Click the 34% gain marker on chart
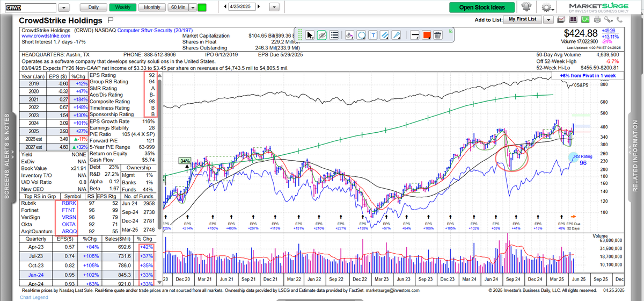This screenshot has width=644, height=301. 185,160
